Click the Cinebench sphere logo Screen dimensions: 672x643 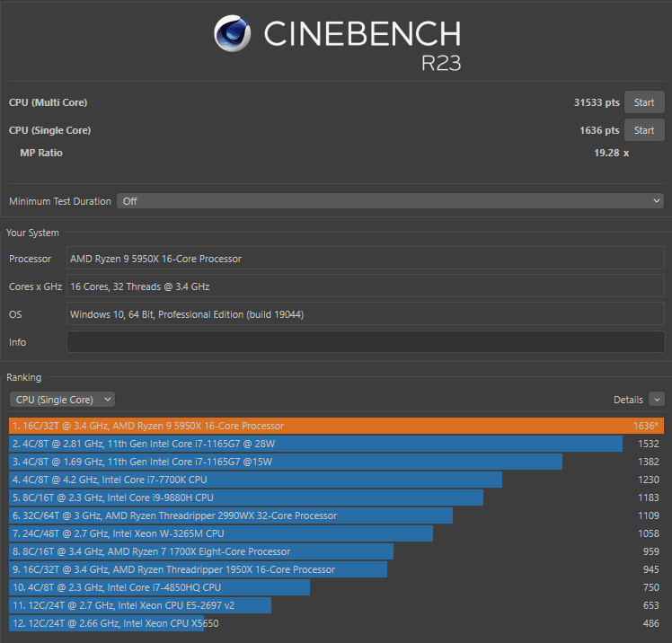pyautogui.click(x=233, y=33)
